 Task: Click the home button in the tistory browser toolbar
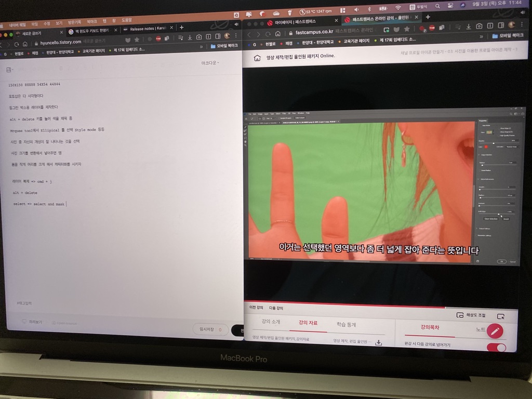click(25, 44)
